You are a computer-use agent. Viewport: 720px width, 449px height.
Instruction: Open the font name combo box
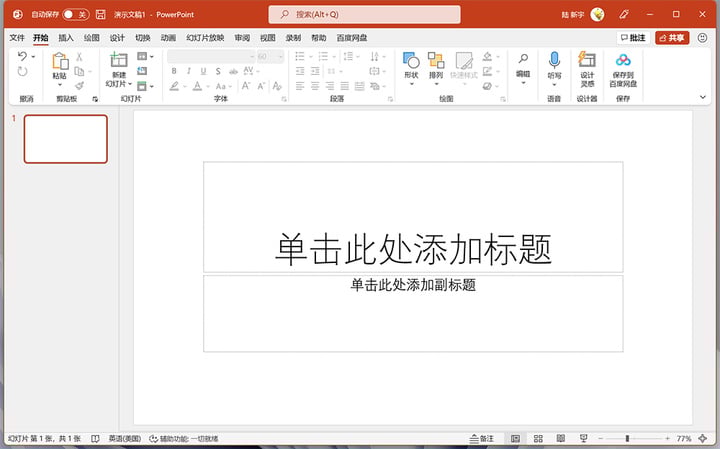(x=211, y=56)
